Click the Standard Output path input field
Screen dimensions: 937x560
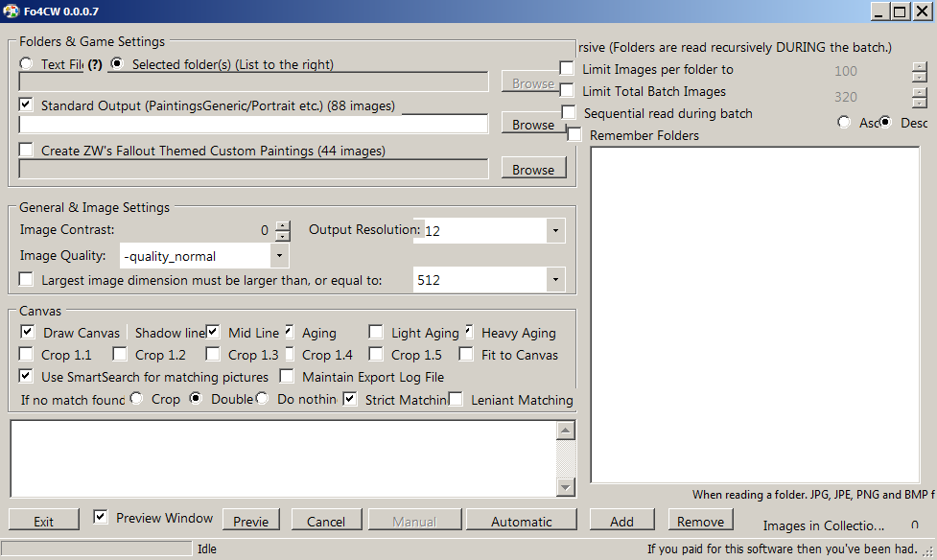tap(253, 124)
